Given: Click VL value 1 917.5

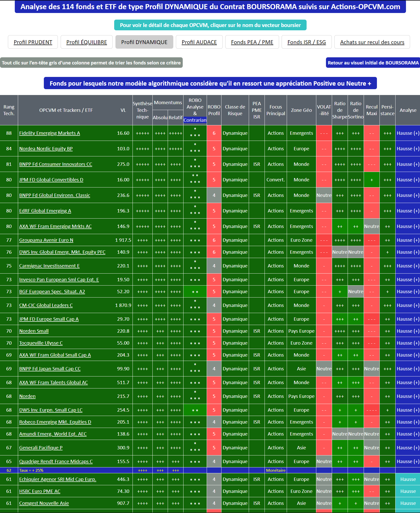Looking at the screenshot, I should pyautogui.click(x=123, y=240).
